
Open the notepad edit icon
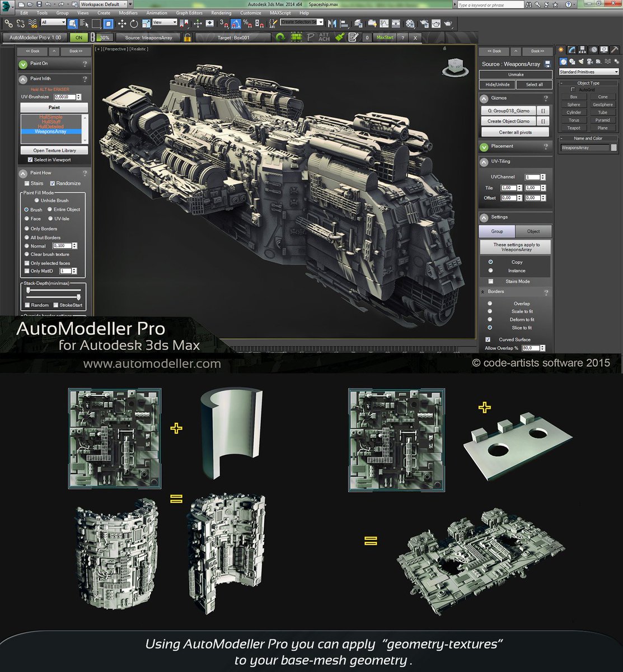[x=353, y=38]
